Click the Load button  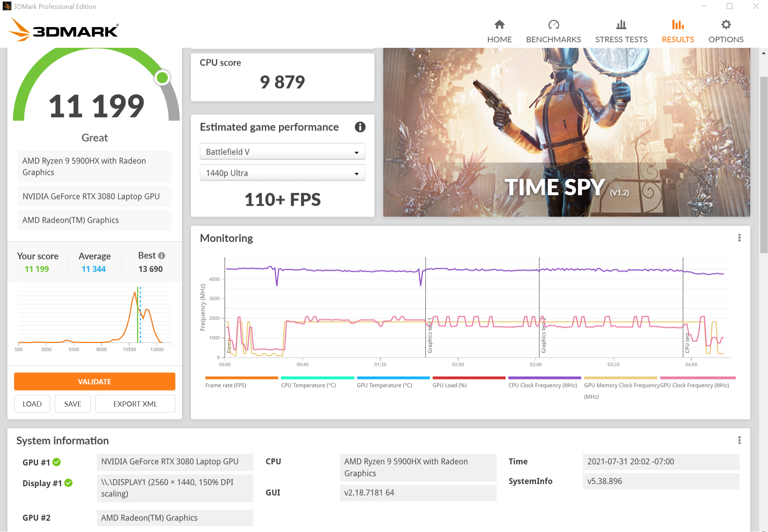(32, 404)
